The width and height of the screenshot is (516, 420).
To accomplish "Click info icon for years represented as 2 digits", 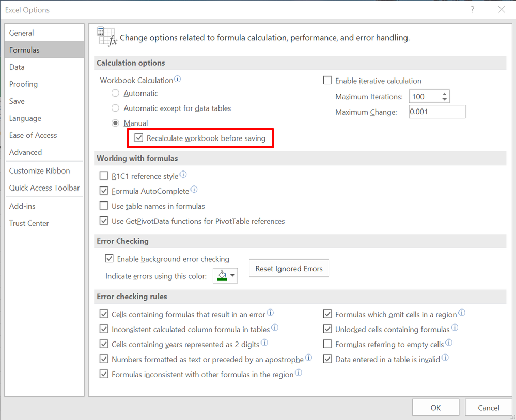I will click(264, 343).
